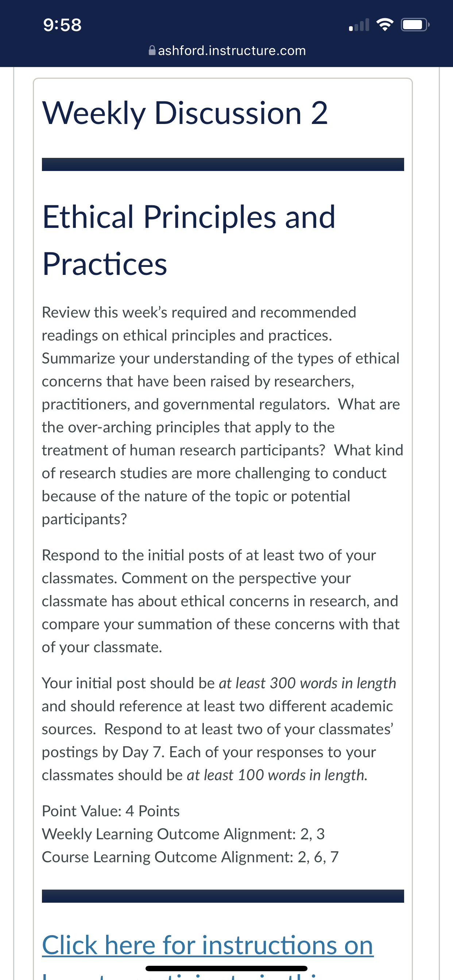This screenshot has height=980, width=453.
Task: Tap the Ethical Principles and Practices heading
Action: (189, 240)
